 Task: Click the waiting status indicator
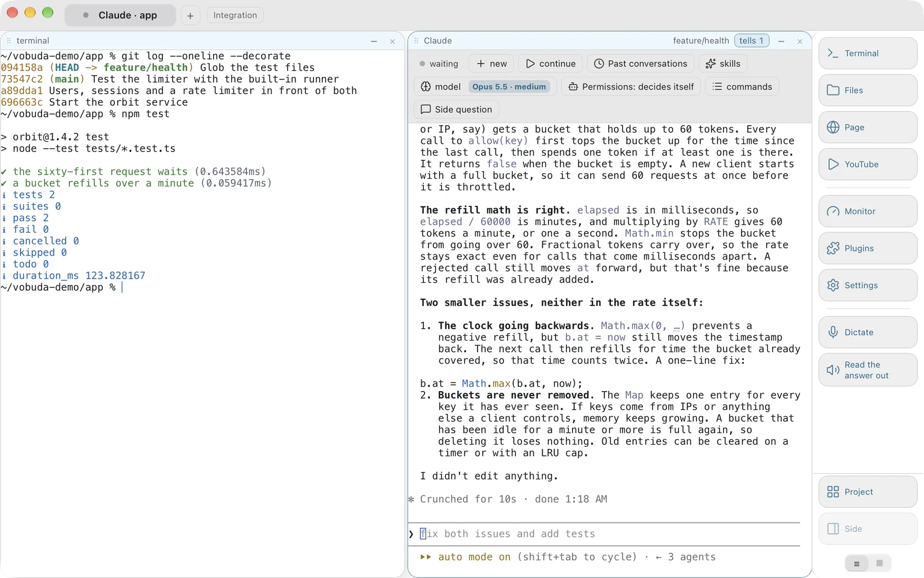point(439,64)
